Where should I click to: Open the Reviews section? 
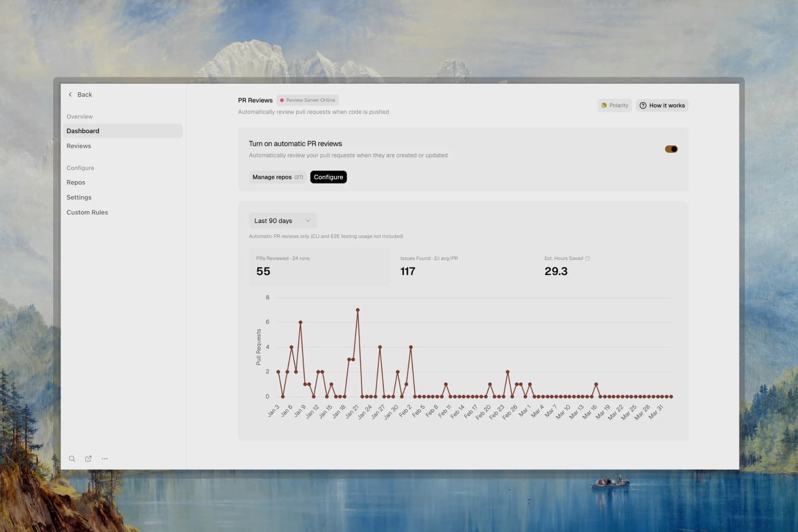79,146
